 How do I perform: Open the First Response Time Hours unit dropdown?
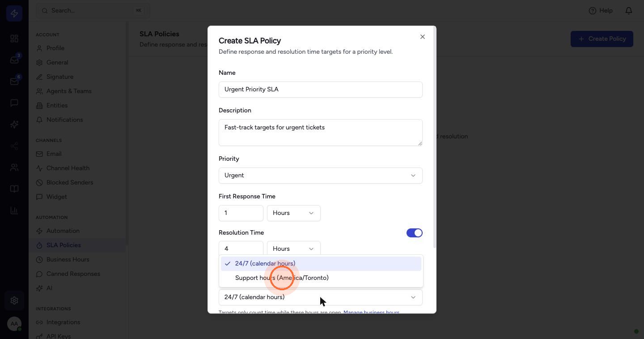(x=294, y=213)
